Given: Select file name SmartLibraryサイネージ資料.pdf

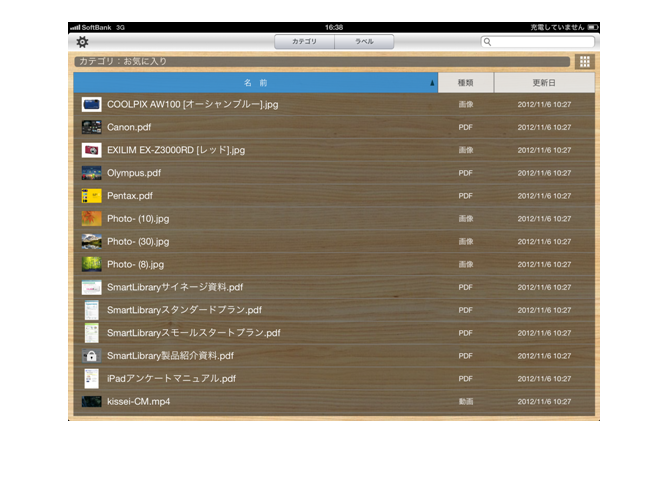Looking at the screenshot, I should (x=175, y=287).
